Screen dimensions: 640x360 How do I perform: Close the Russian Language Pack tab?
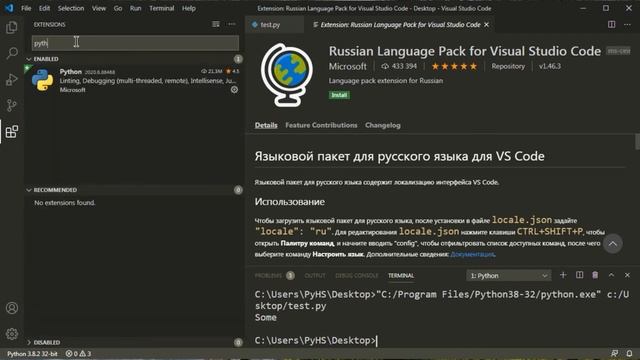(487, 25)
